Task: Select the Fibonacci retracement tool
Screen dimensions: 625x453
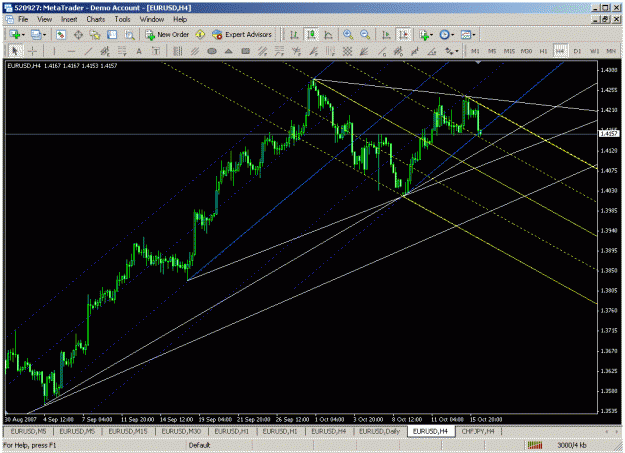Action: pyautogui.click(x=122, y=51)
